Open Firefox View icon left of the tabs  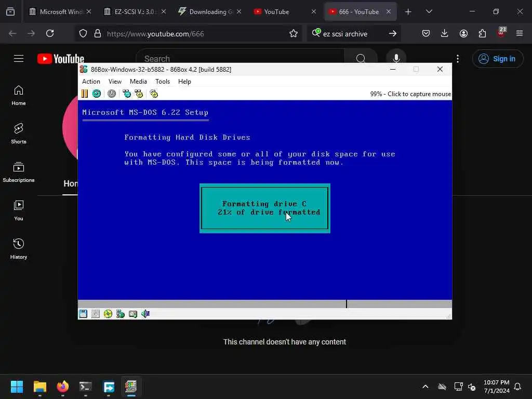click(10, 12)
